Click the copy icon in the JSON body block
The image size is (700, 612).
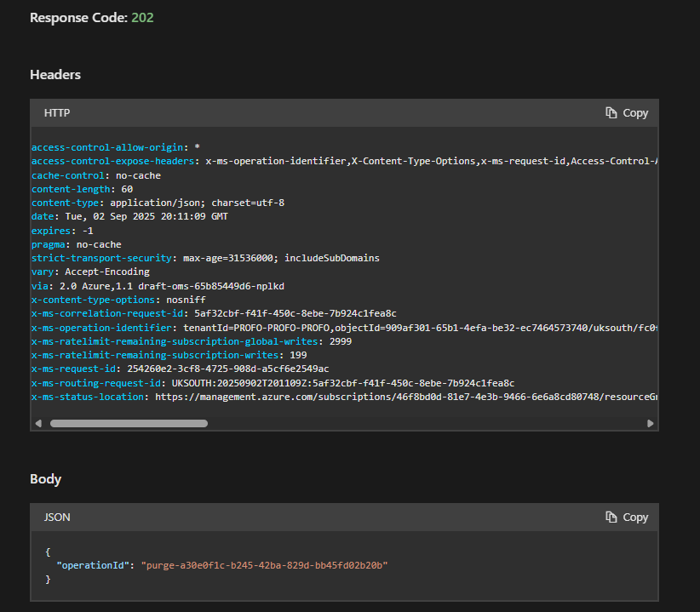click(x=611, y=518)
